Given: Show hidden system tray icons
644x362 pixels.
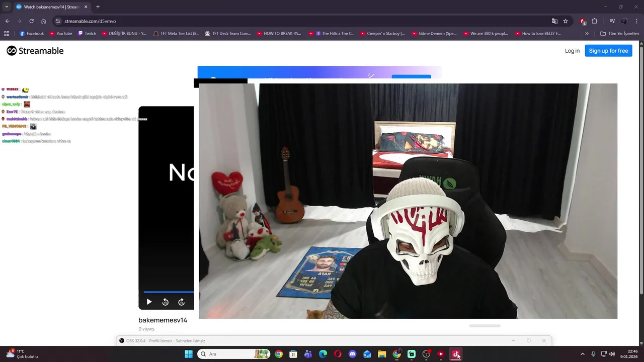Looking at the screenshot, I should (583, 354).
